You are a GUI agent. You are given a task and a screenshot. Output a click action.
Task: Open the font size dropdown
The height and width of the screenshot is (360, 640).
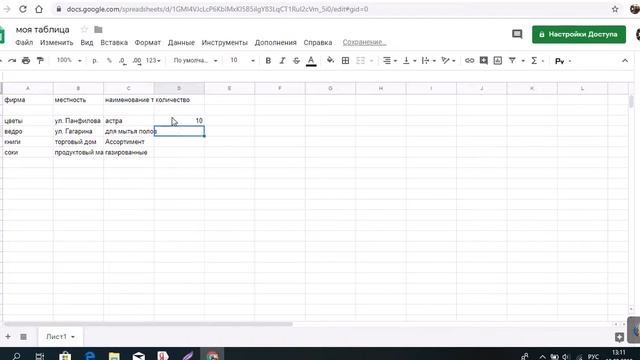242,60
